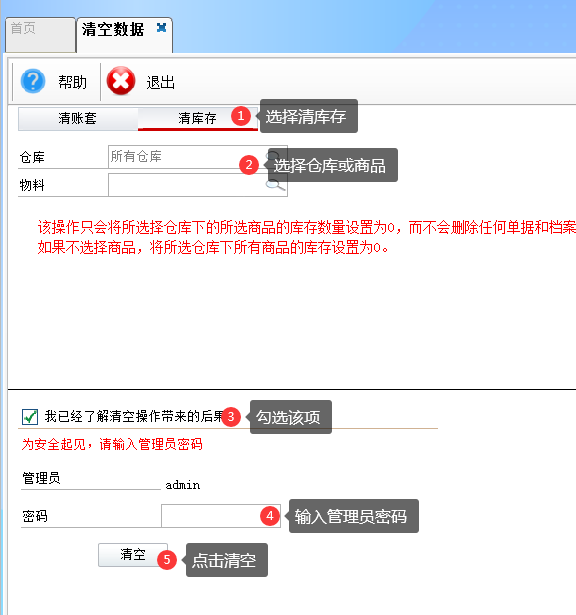Image resolution: width=576 pixels, height=615 pixels.
Task: Click the 选择仓库或商品 callout label
Action: pyautogui.click(x=330, y=166)
